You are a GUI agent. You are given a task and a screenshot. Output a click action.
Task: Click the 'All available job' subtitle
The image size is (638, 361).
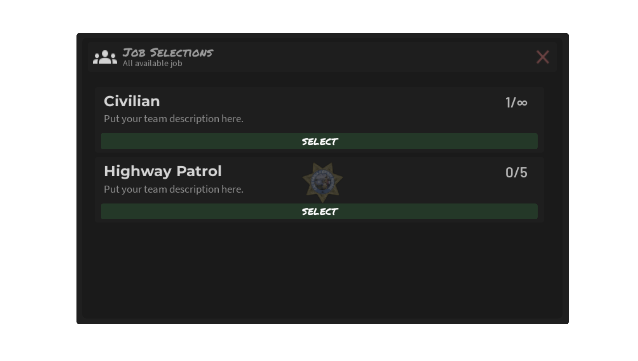[x=153, y=63]
